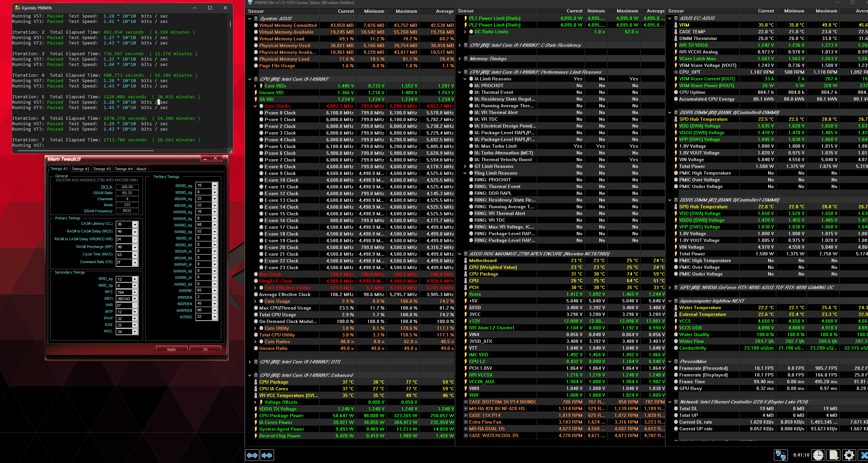
Task: Click the PL1 Power Limit lightning icon
Action: point(466,18)
